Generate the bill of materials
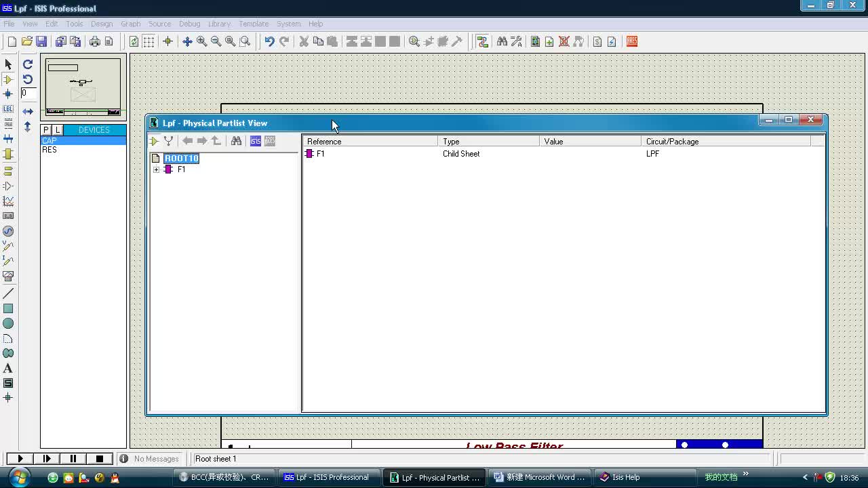Viewport: 868px width, 488px height. click(x=597, y=41)
